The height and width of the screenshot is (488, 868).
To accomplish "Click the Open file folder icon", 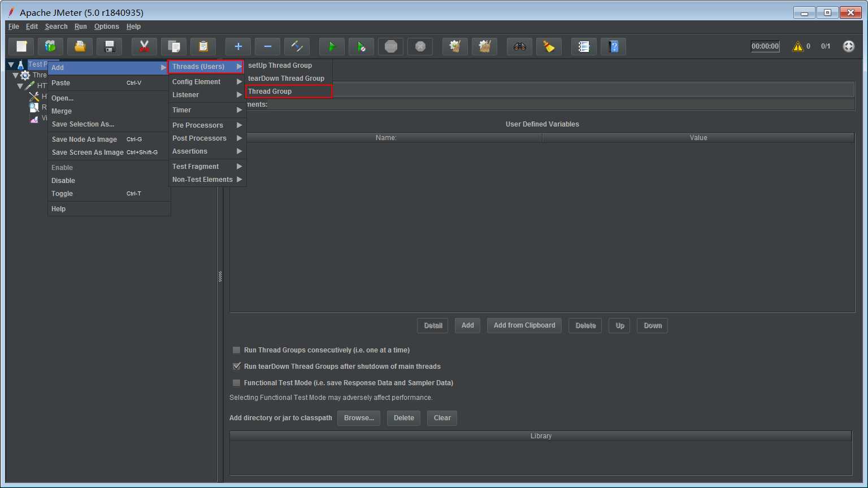I will click(x=80, y=46).
